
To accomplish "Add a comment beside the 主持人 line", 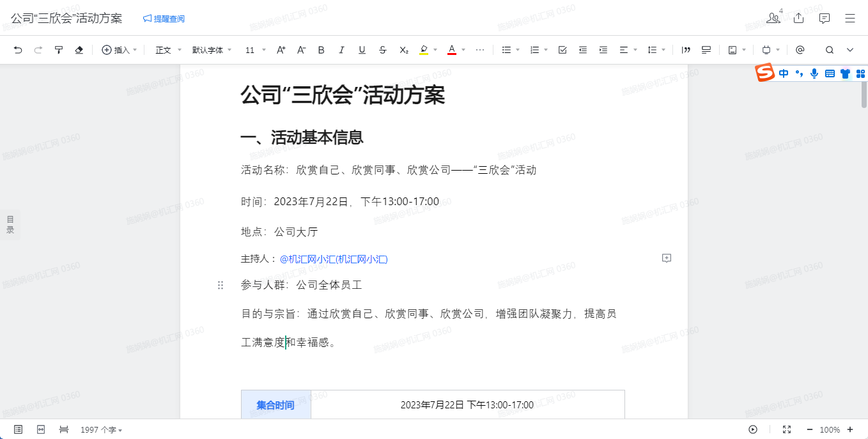I will point(667,258).
